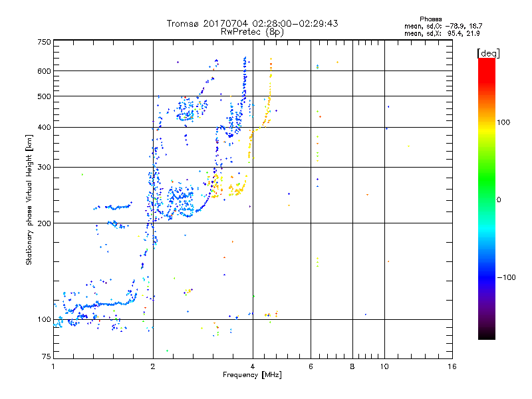Click the '200' height axis label
This screenshot has height=399, width=532.
tap(44, 223)
